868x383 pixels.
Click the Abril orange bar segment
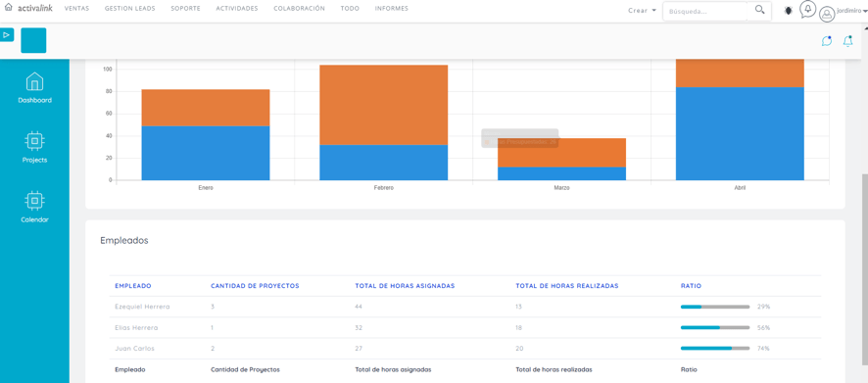tap(740, 73)
